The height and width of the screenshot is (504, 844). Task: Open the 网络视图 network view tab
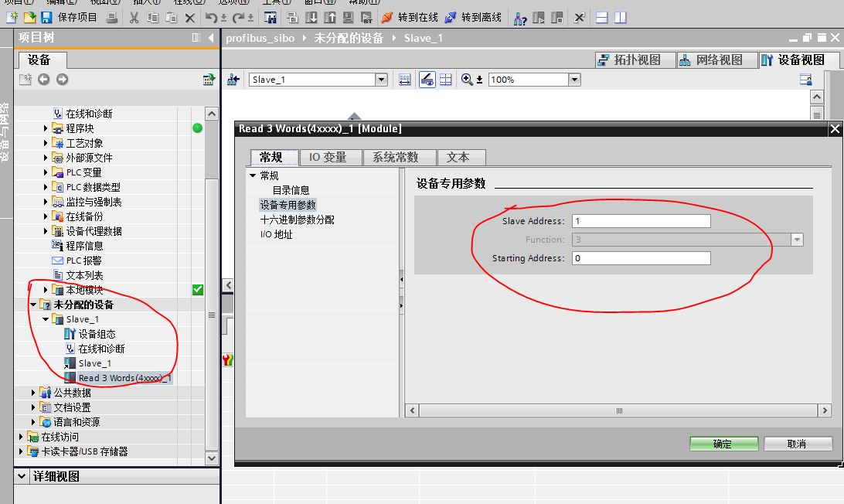pyautogui.click(x=717, y=60)
